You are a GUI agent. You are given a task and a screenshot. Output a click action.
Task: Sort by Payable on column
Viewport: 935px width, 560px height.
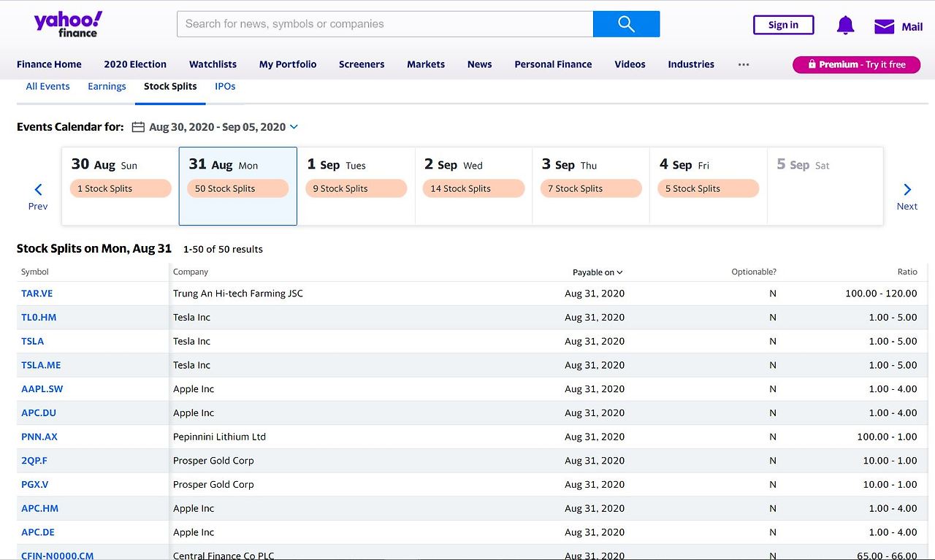tap(598, 272)
